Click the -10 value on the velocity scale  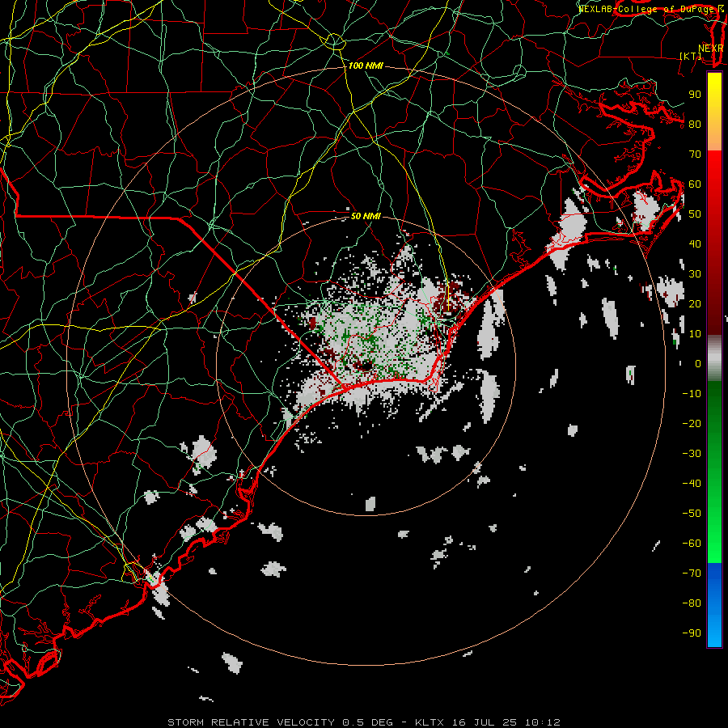coord(692,394)
